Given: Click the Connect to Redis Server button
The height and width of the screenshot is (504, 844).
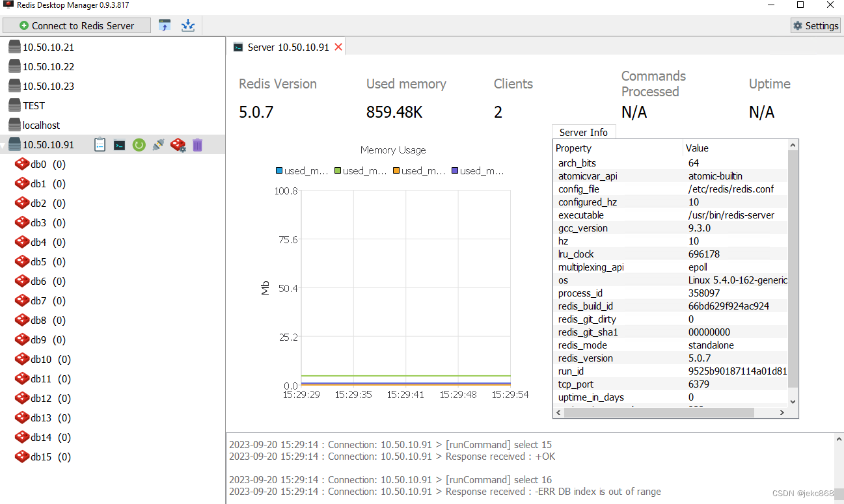Looking at the screenshot, I should pos(77,25).
